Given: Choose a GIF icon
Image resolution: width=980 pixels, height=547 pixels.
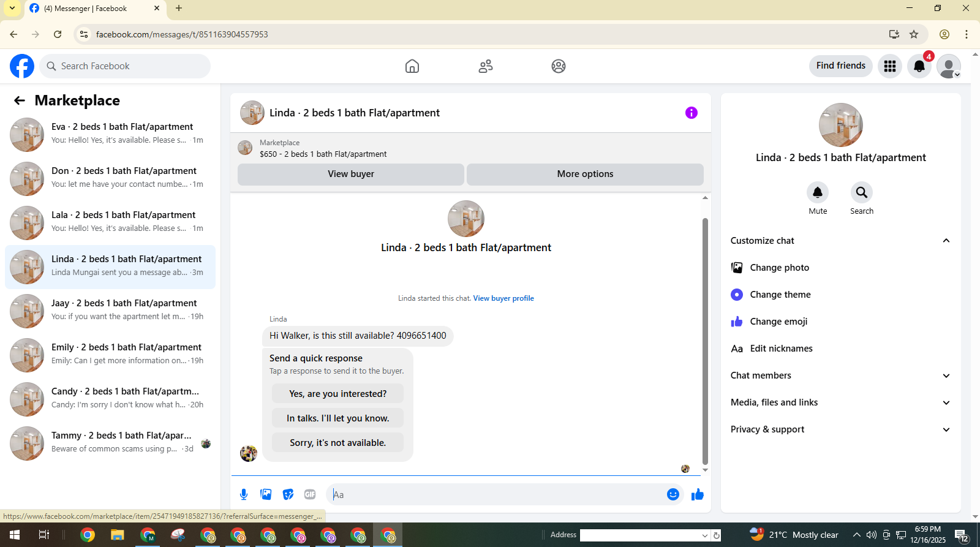Looking at the screenshot, I should pos(310,494).
